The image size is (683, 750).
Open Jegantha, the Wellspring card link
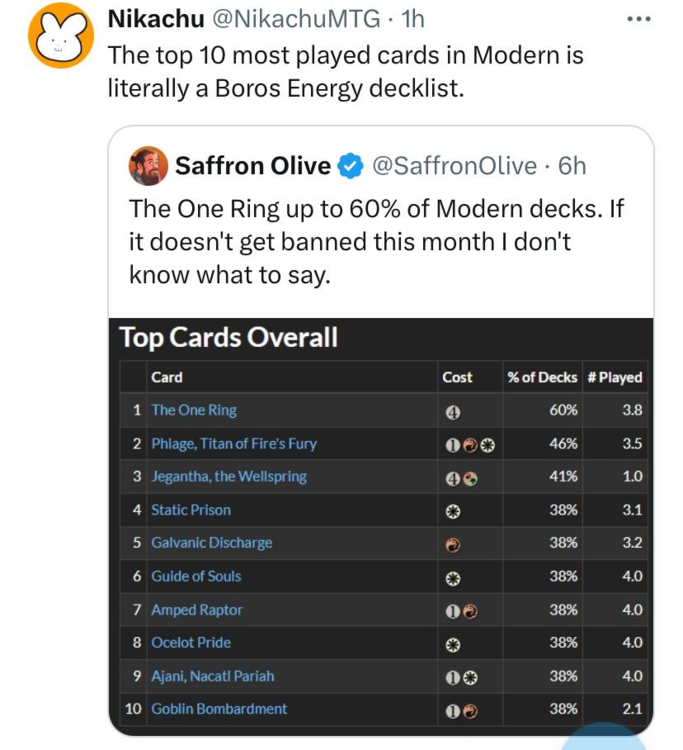(x=228, y=477)
